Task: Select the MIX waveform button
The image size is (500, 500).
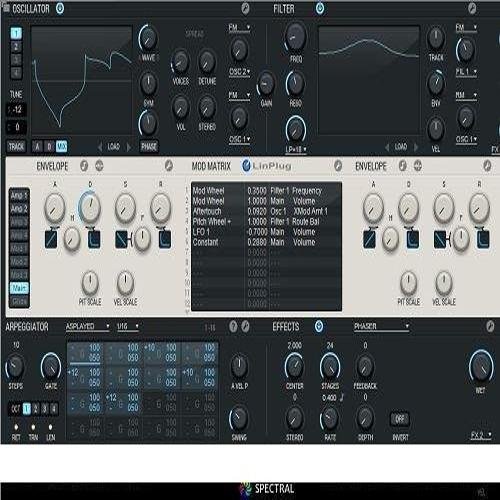Action: coord(61,146)
